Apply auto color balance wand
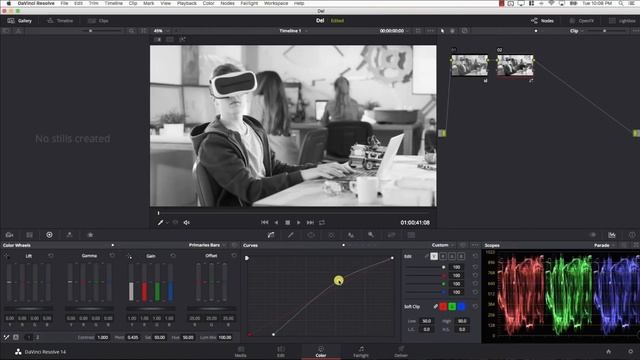640x360 pixels. [x=7, y=337]
